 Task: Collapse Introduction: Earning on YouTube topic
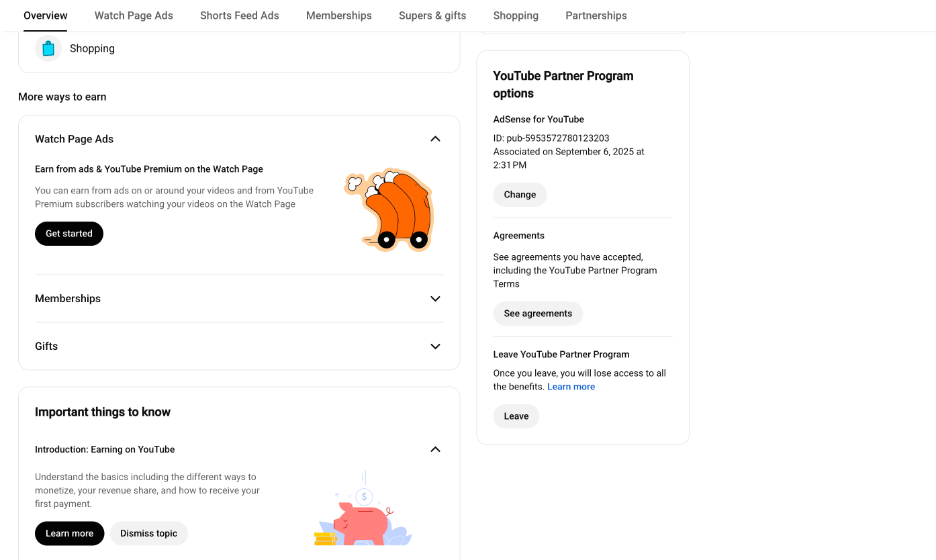[435, 449]
